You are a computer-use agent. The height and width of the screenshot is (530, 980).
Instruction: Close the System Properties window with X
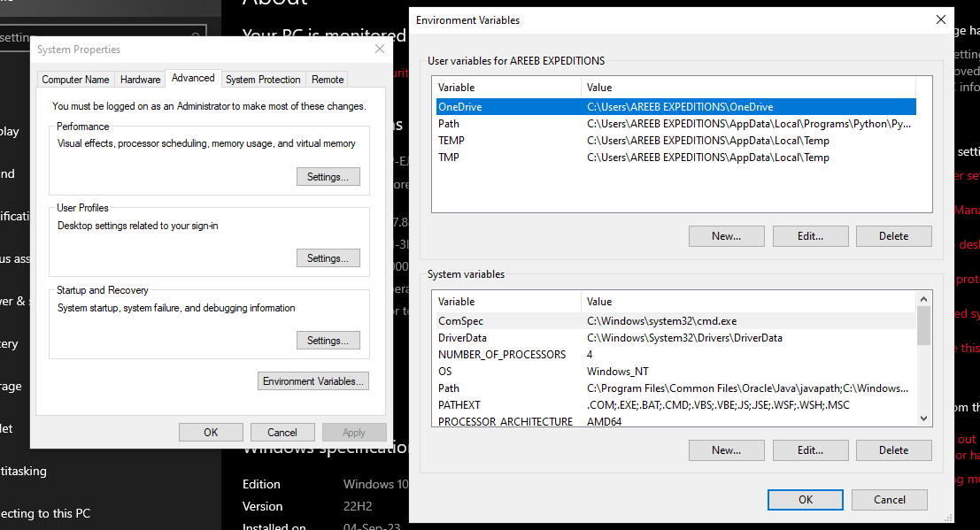[379, 50]
